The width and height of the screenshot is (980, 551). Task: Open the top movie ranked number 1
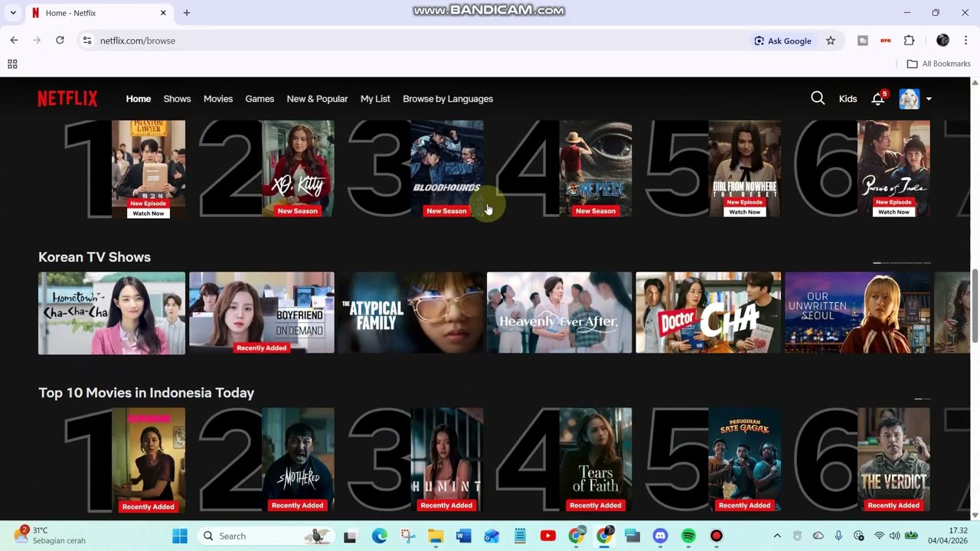point(149,459)
